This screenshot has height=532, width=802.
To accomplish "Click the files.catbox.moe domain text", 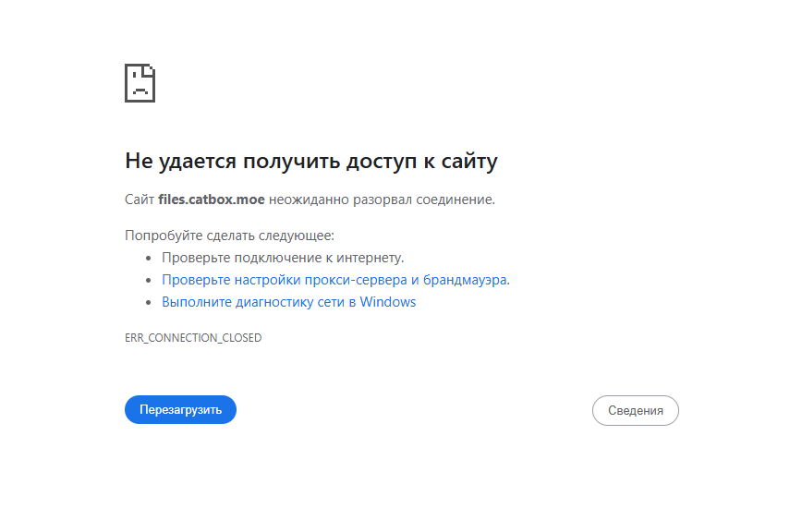I will click(x=212, y=199).
